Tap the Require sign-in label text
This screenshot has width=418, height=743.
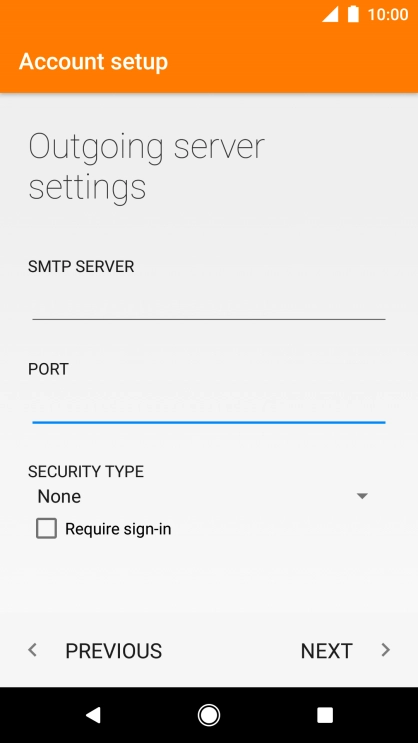click(x=118, y=529)
